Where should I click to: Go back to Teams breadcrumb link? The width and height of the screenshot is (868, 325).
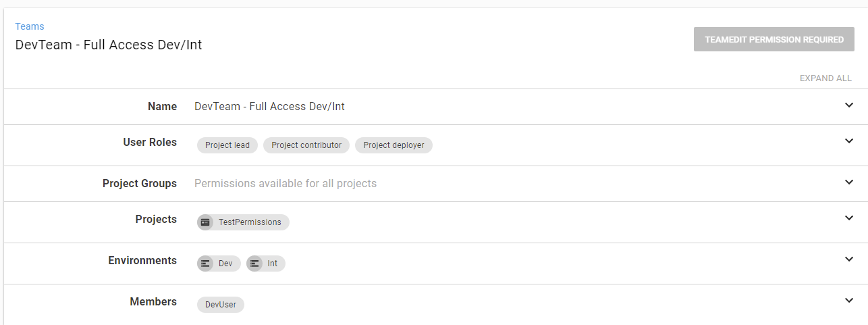click(30, 26)
